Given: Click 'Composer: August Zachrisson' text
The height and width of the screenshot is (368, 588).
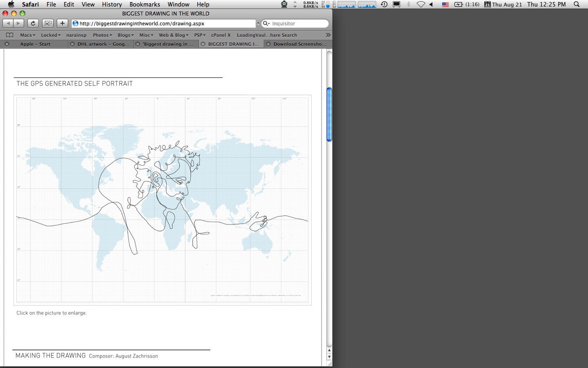Looking at the screenshot, I should 123,356.
